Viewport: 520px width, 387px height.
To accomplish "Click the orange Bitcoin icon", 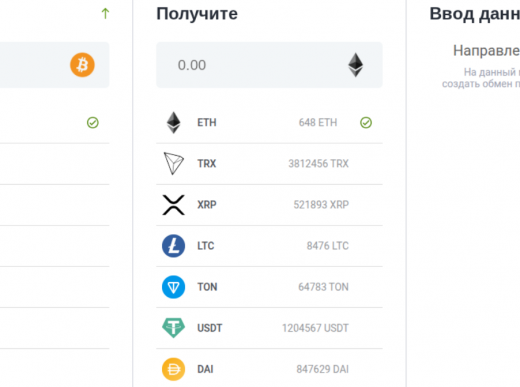I will [x=82, y=65].
